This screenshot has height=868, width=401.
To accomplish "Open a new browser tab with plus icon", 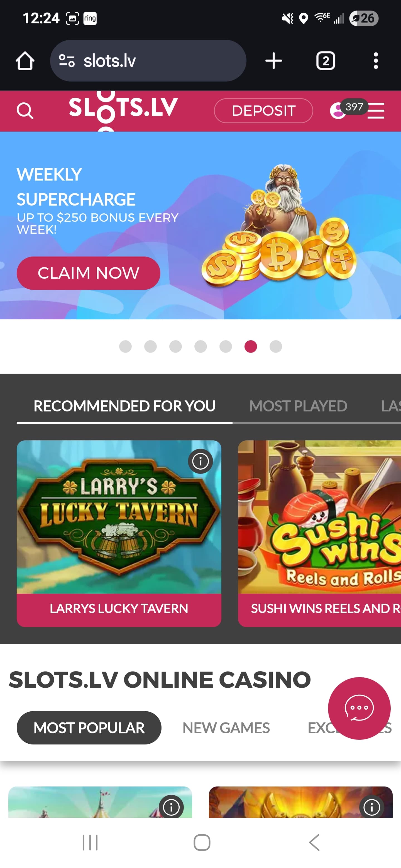I will tap(273, 61).
